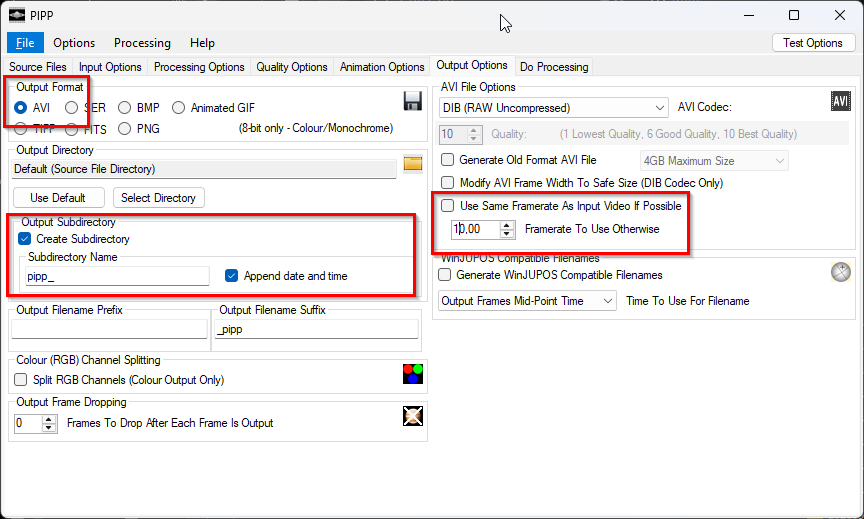Open the File menu
Image resolution: width=864 pixels, height=519 pixels.
tap(25, 42)
